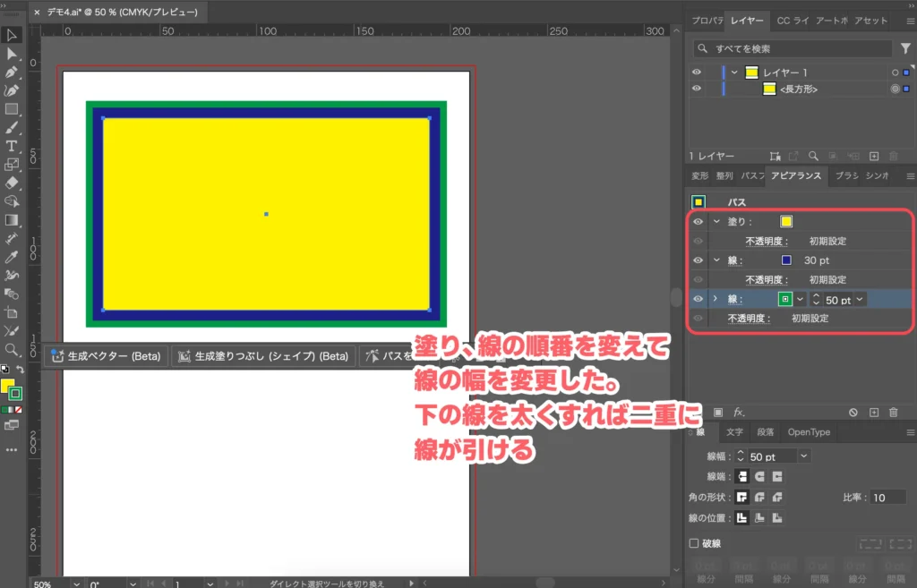Hide the yellow 塗り appearance row
This screenshot has width=917, height=588.
point(698,220)
